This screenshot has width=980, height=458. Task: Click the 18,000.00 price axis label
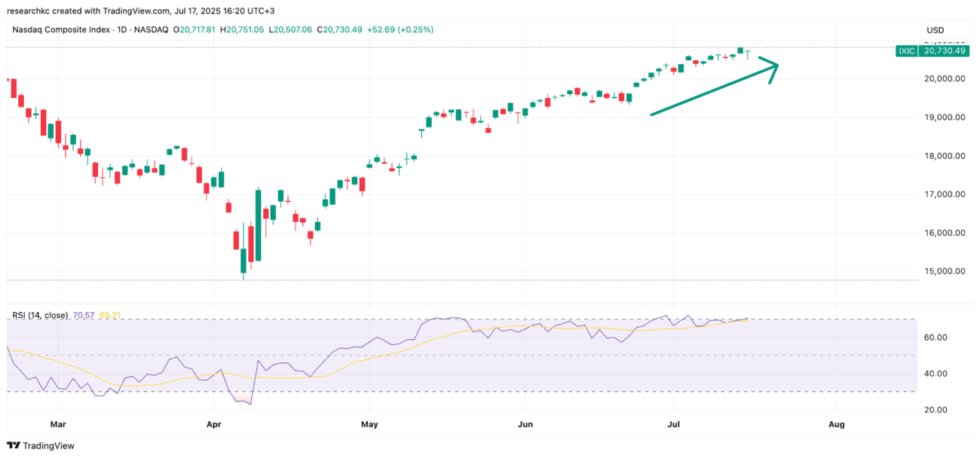click(x=945, y=156)
